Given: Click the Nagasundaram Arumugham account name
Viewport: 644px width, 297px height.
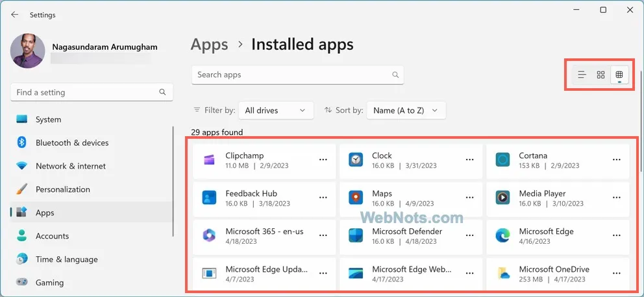Looking at the screenshot, I should click(105, 47).
